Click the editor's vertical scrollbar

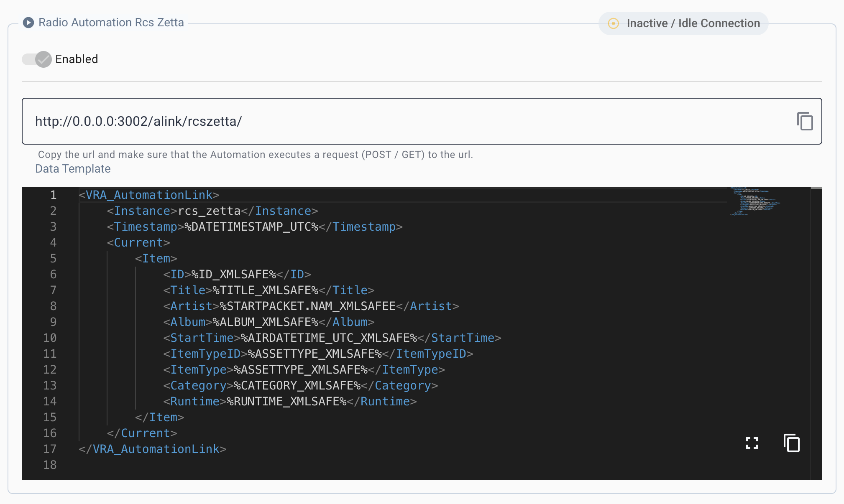pyautogui.click(x=816, y=333)
